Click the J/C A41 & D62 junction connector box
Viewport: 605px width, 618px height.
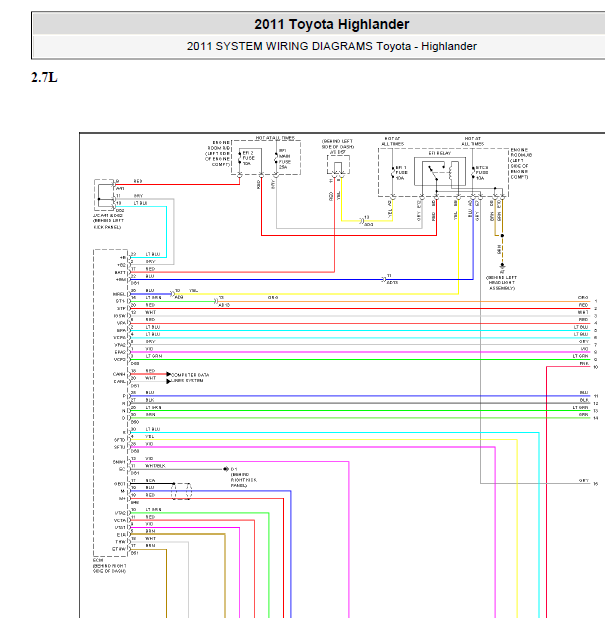click(104, 195)
